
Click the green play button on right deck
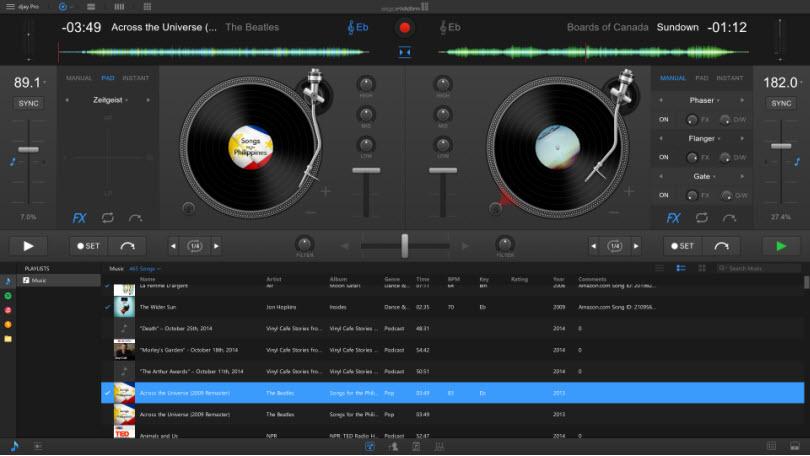781,246
